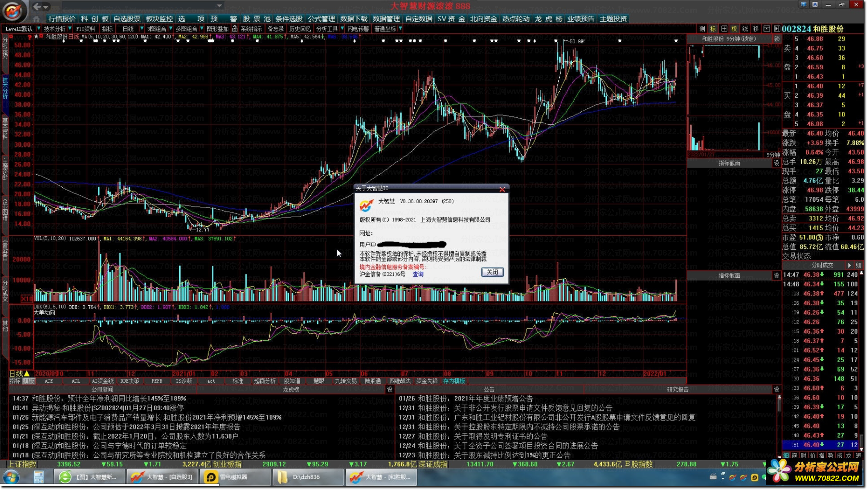Open the 公式管理 menu
Viewport: 868px width, 490px height.
[321, 19]
